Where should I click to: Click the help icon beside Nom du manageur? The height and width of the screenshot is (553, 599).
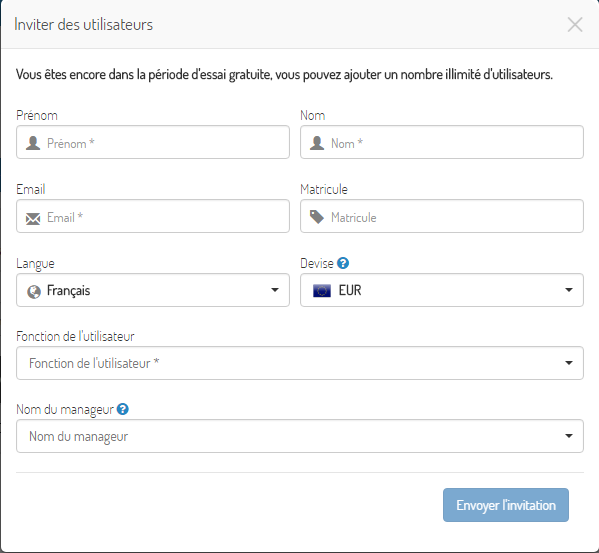(123, 409)
